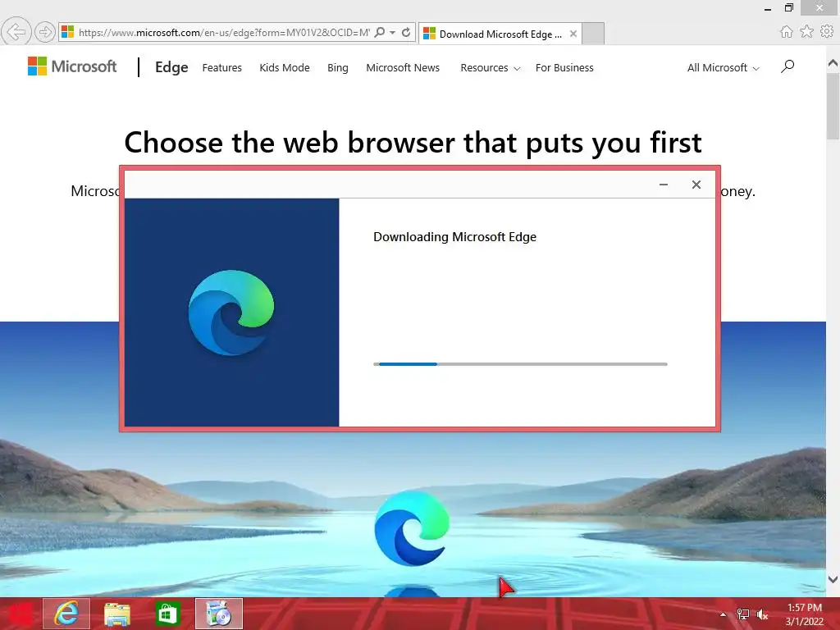Screen dimensions: 840x630
Task: Click the download progress bar
Action: 520,364
